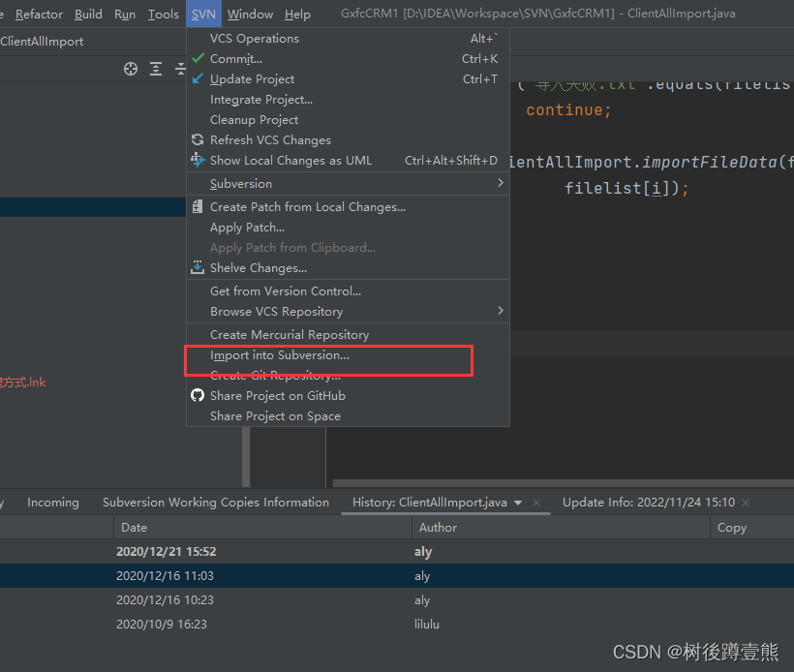Close the Update Info tab
The width and height of the screenshot is (794, 672).
(x=746, y=503)
